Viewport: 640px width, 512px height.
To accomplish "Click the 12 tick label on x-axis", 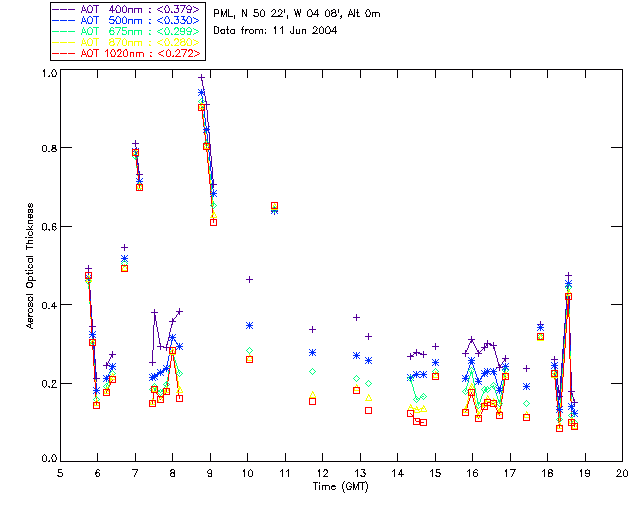I will coord(322,472).
